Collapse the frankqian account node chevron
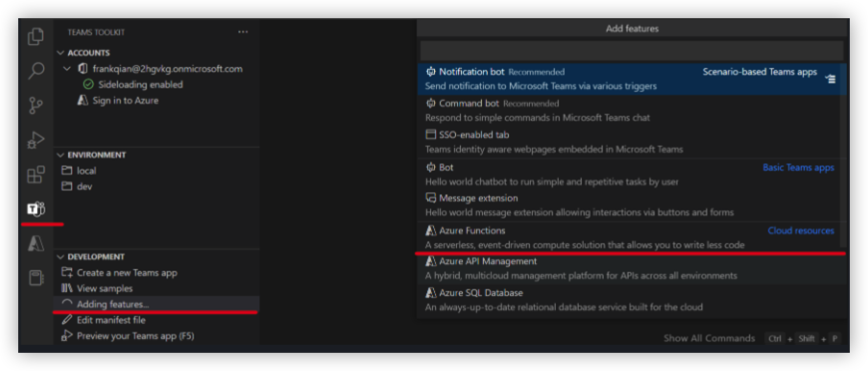The width and height of the screenshot is (868, 371). [x=68, y=69]
